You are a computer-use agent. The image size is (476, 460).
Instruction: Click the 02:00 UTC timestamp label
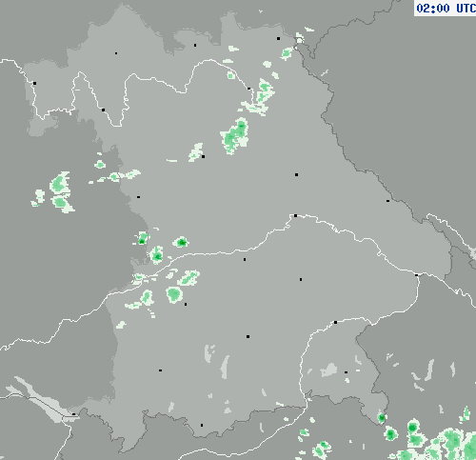(446, 8)
